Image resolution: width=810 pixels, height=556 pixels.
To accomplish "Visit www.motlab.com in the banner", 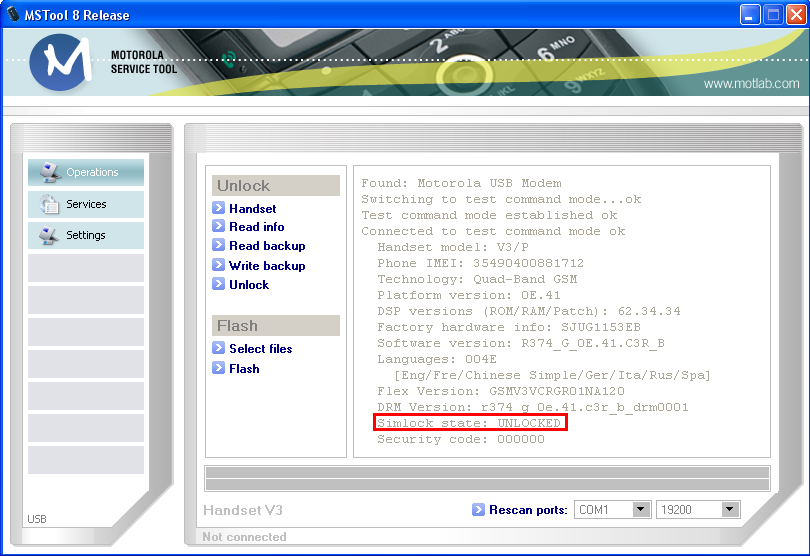I will [x=751, y=84].
